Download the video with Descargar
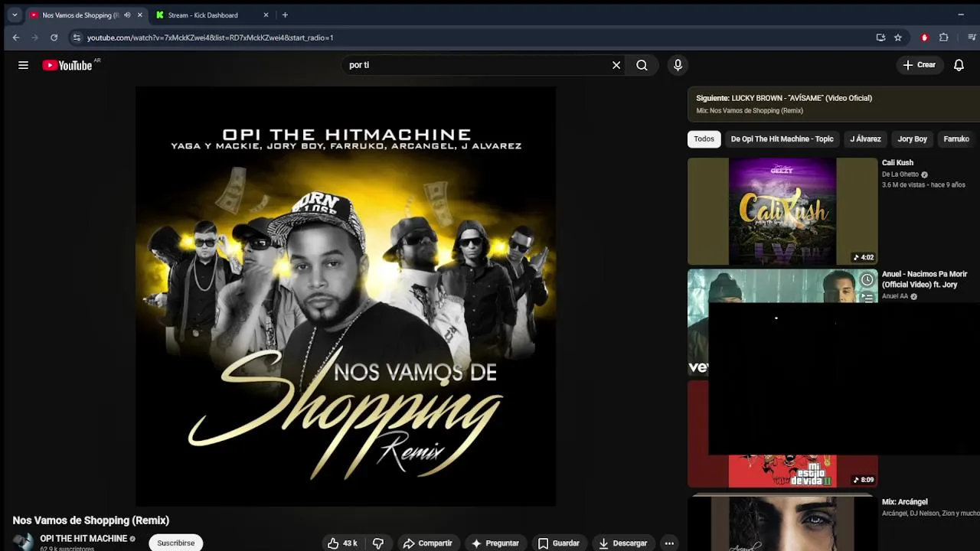 [x=622, y=543]
